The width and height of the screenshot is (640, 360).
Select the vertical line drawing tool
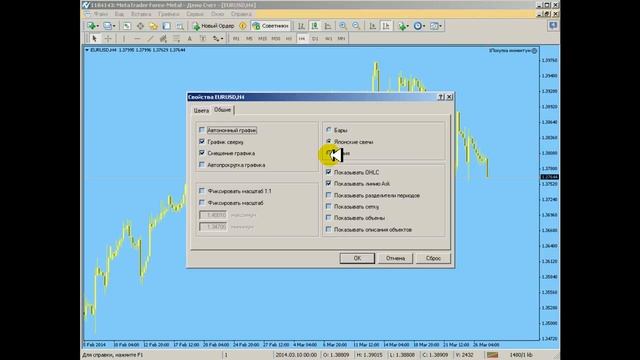click(124, 39)
